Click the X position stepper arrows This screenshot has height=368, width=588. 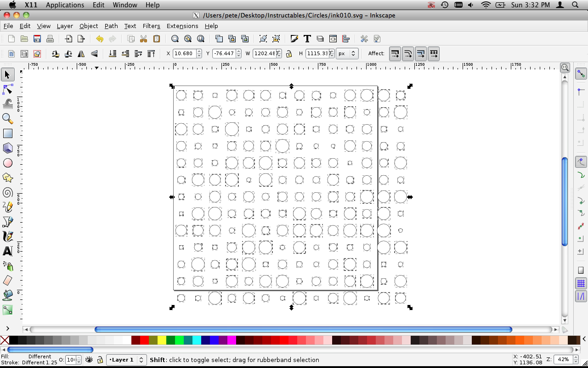(x=199, y=53)
